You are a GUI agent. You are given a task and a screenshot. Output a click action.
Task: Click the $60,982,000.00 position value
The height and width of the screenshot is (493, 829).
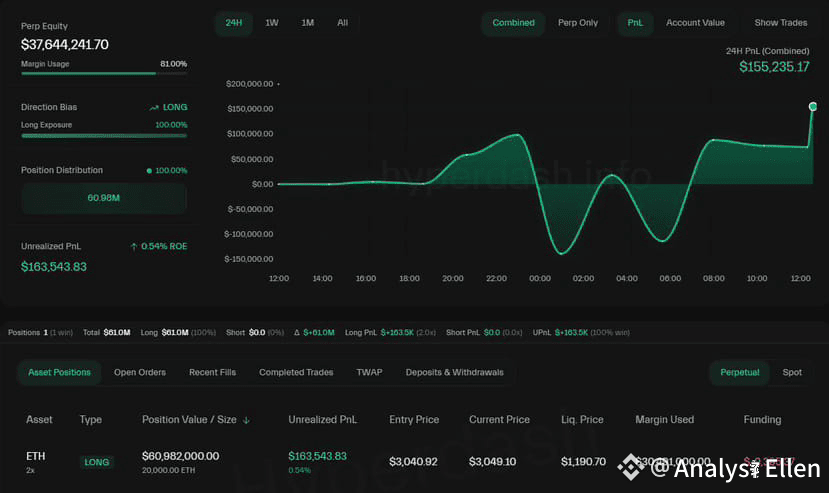[180, 456]
